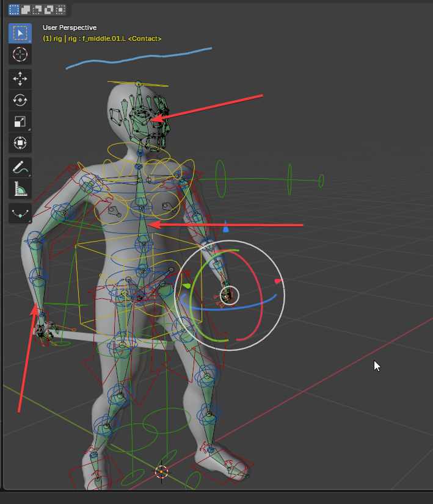Switch to the Rotate tool
Viewport: 433px width, 504px height.
tap(20, 100)
